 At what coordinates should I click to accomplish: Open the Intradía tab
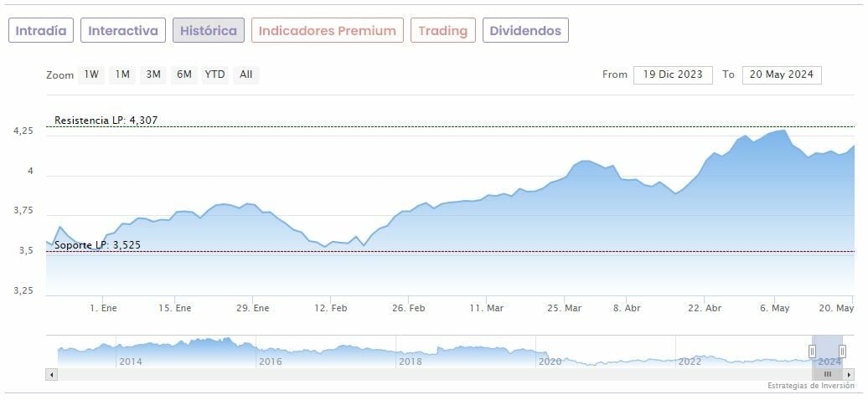click(41, 31)
